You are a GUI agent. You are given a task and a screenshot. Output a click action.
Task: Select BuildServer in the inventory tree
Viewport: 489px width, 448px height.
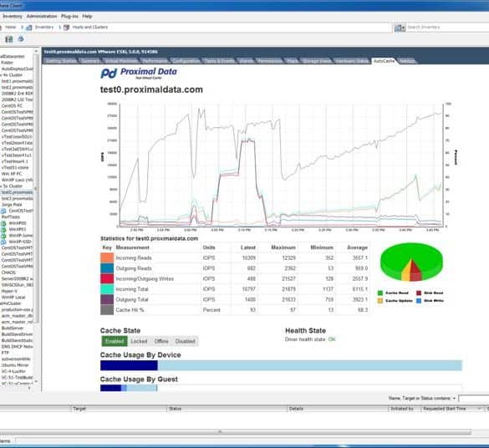pyautogui.click(x=13, y=328)
